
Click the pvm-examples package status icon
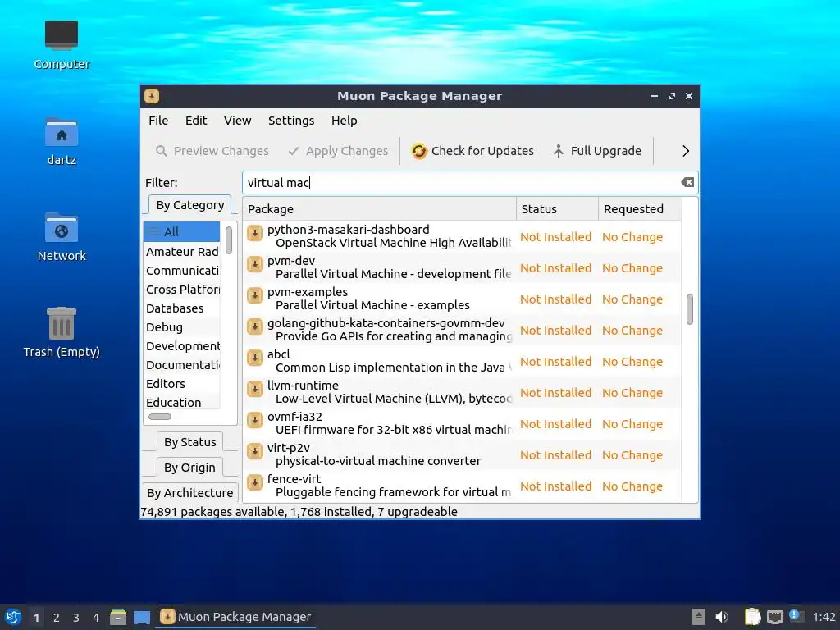point(255,295)
